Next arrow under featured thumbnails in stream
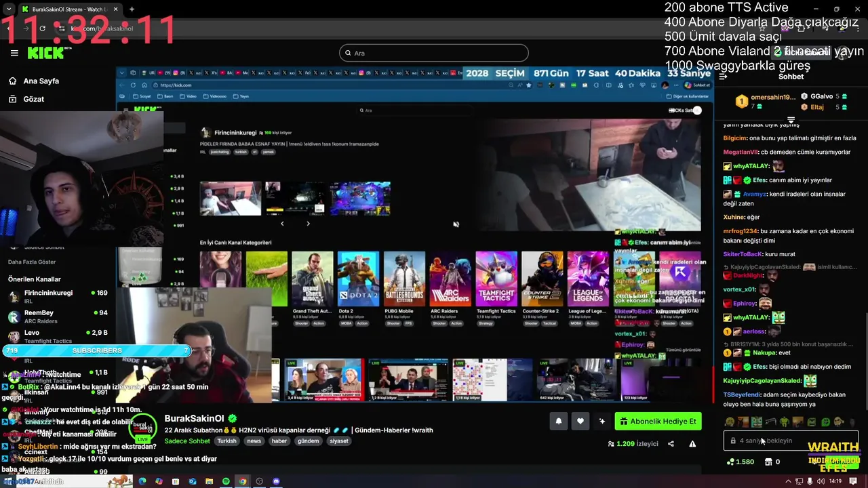The image size is (868, 488). 308,224
